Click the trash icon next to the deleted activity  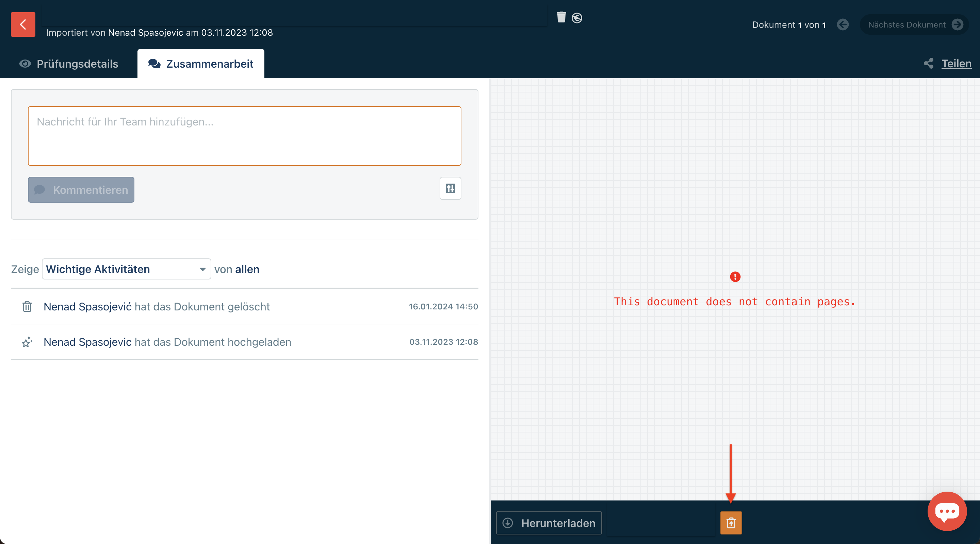(x=27, y=306)
